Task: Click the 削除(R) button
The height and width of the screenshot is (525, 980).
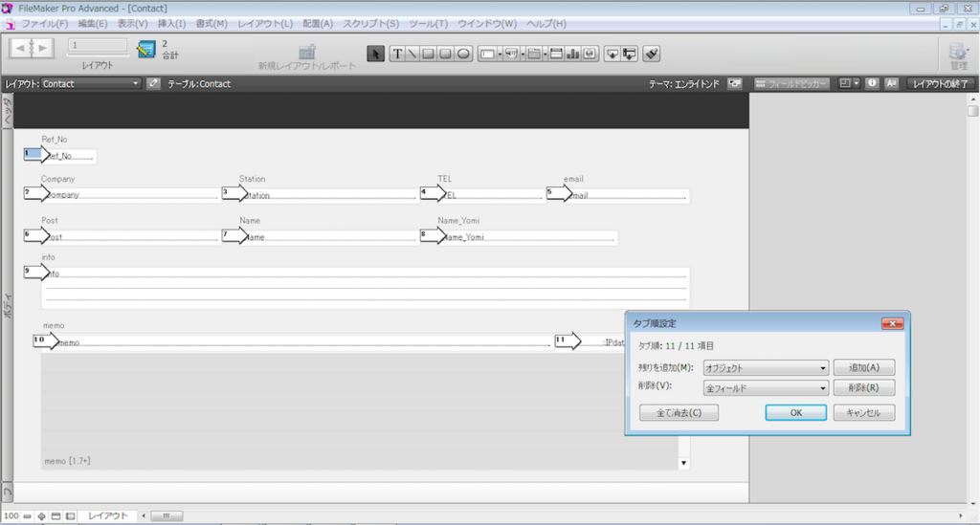Action: tap(864, 387)
